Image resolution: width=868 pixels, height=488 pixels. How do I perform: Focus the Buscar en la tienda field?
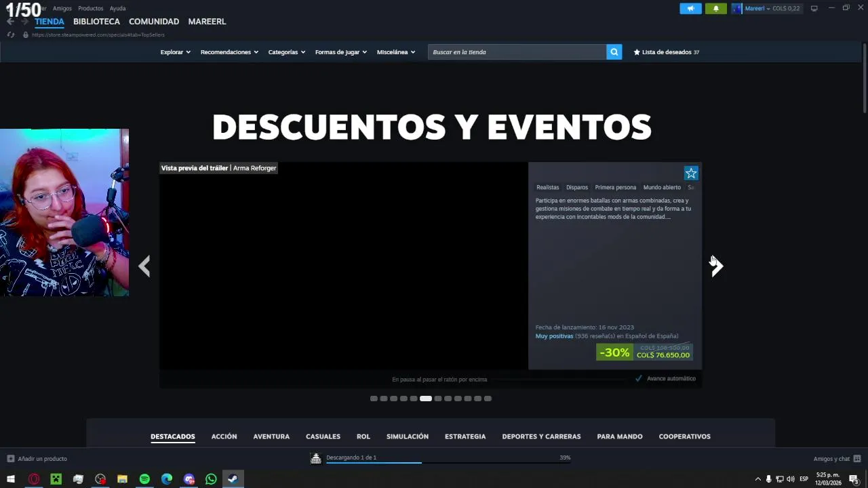click(x=517, y=52)
